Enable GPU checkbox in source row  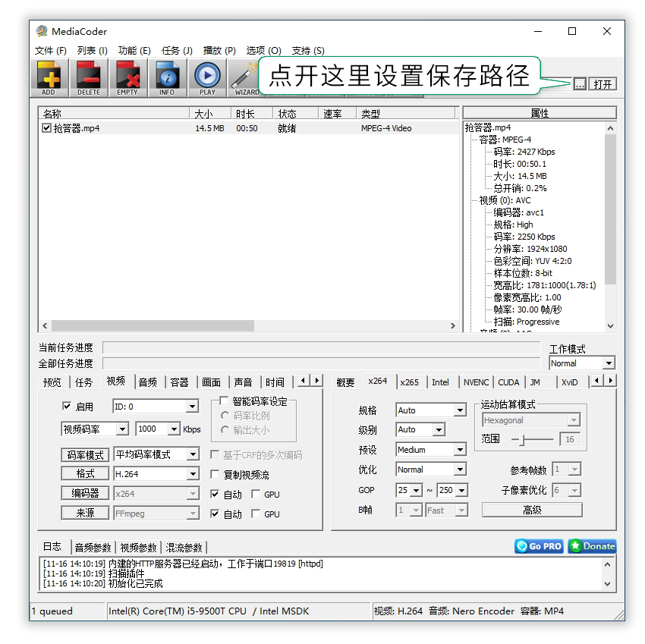(x=256, y=514)
